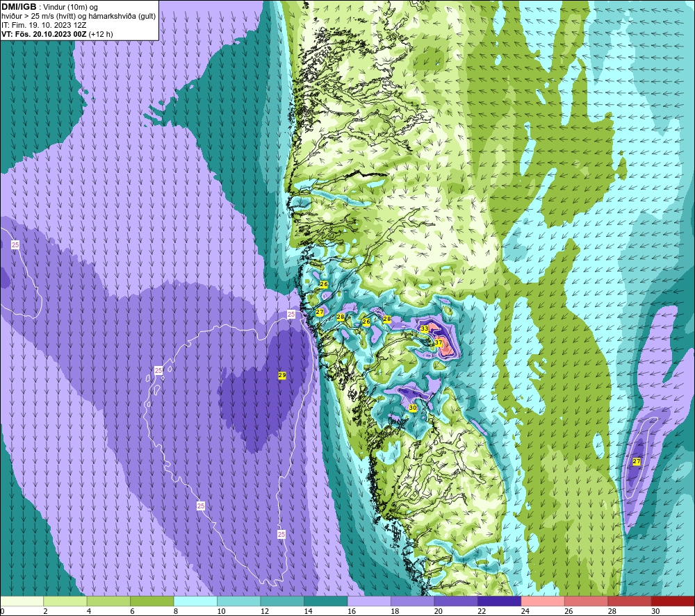This screenshot has width=695, height=616.
Task: Click the legend scale number 30
Action: [655, 611]
